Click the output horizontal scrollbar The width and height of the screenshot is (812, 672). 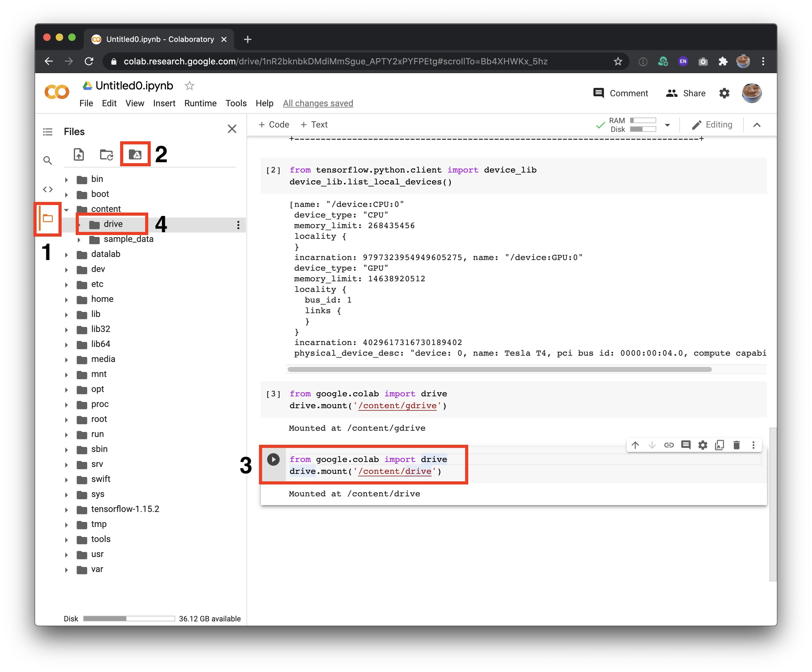tap(499, 369)
